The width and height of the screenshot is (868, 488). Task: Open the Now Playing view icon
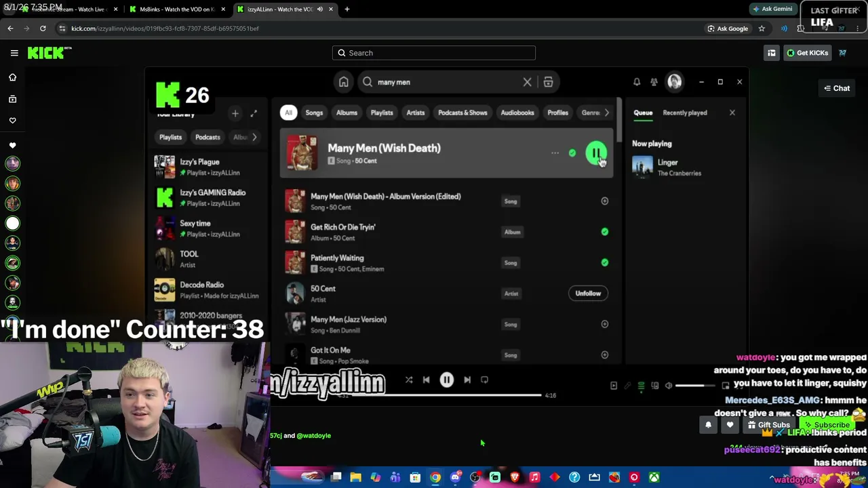click(614, 386)
